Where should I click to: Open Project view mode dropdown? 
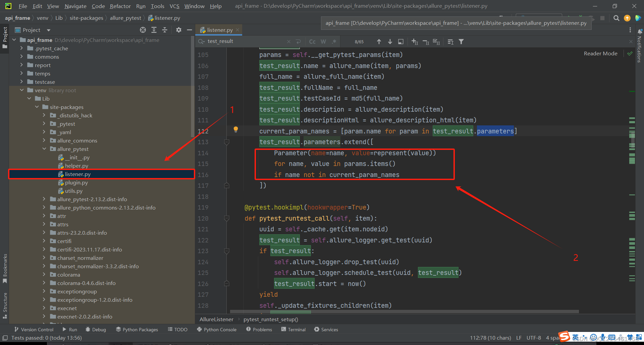(49, 30)
